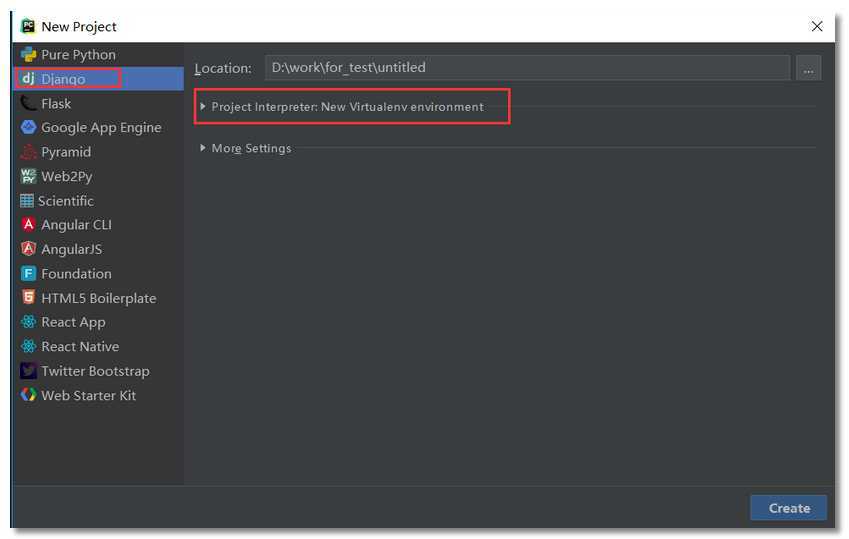
Task: Select the Flask project icon
Action: (28, 103)
